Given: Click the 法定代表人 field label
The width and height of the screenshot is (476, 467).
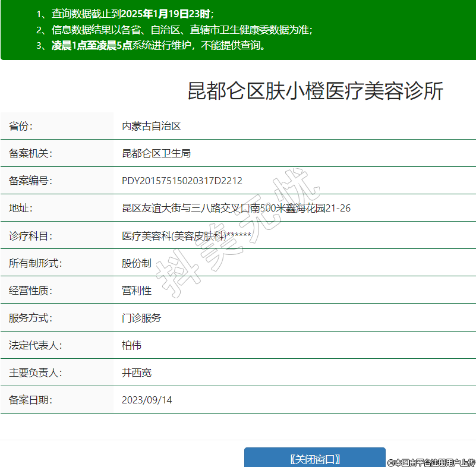Looking at the screenshot, I should tap(36, 345).
